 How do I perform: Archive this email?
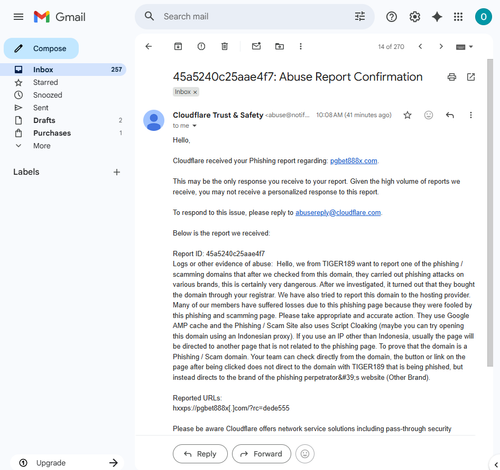pos(178,46)
